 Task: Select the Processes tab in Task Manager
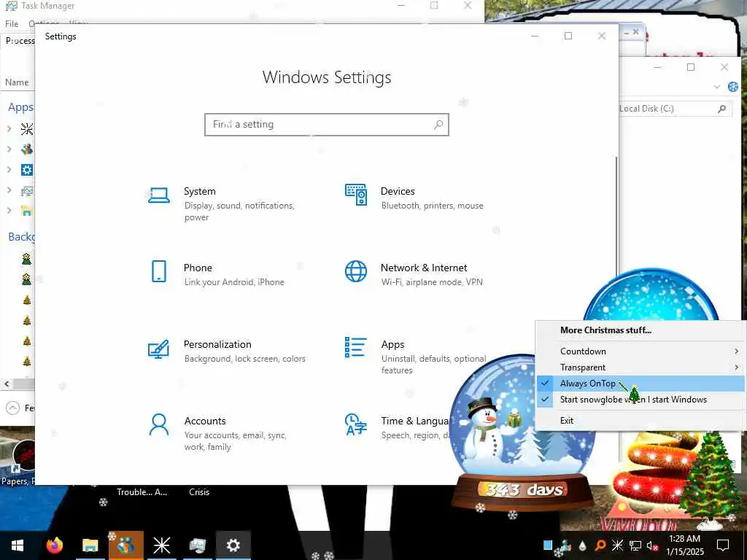(x=19, y=41)
